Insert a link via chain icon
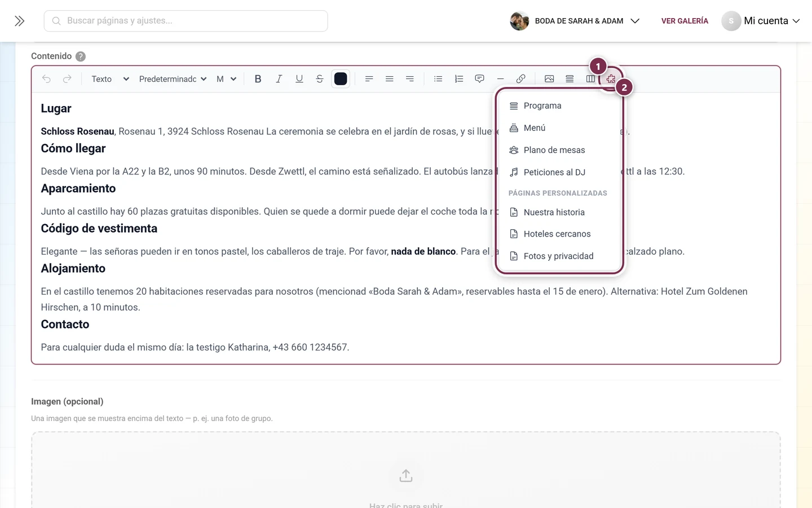Viewport: 812px width, 508px height. (520, 79)
